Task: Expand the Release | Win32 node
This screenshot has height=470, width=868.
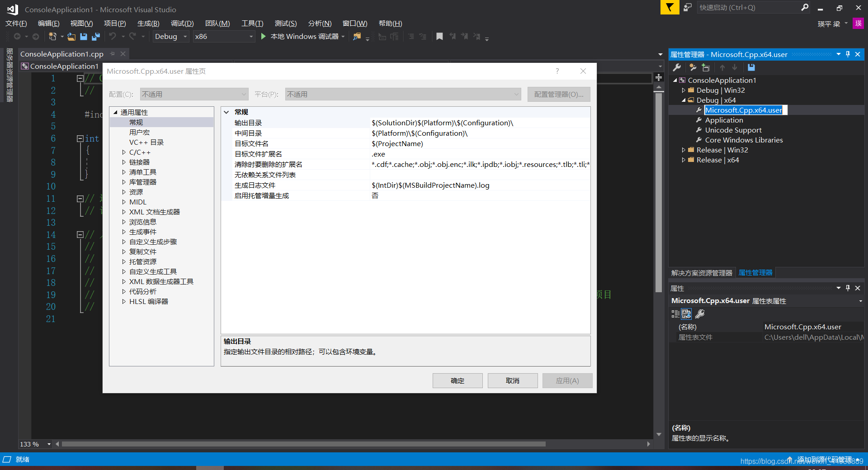Action: tap(684, 150)
